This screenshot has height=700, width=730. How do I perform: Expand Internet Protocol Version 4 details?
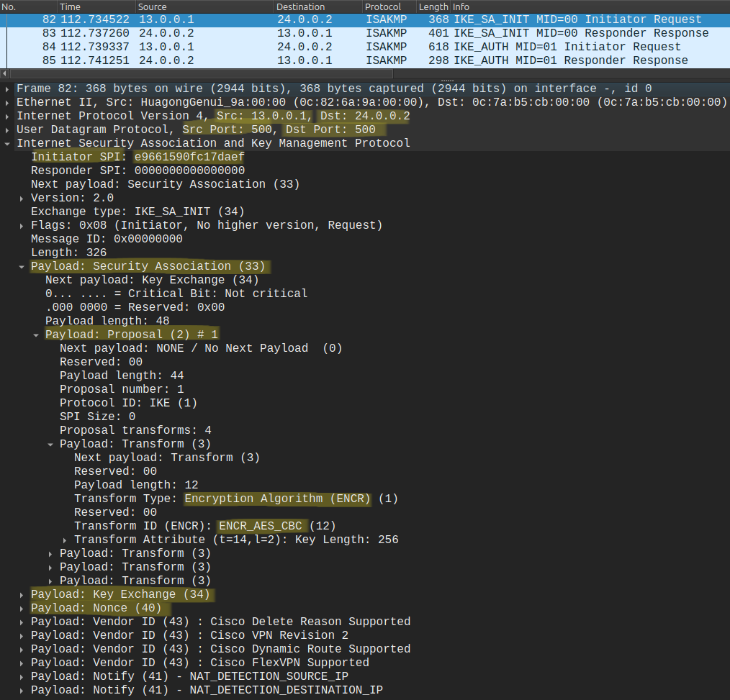click(x=7, y=117)
